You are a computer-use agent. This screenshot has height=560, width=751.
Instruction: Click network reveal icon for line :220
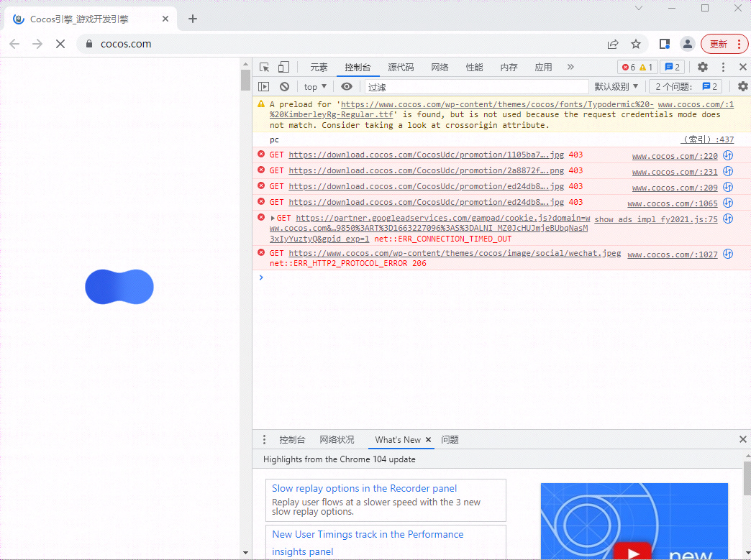coord(728,155)
